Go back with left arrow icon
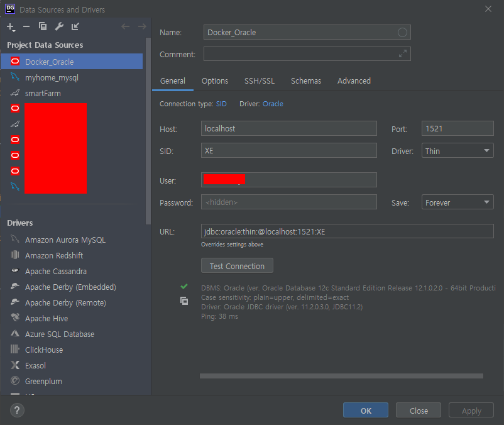The image size is (504, 425). coord(125,26)
